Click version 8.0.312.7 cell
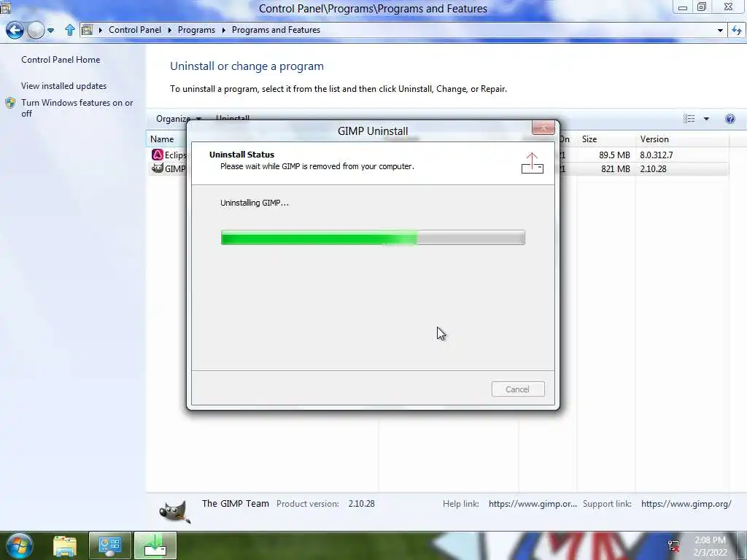The image size is (747, 560). [x=656, y=155]
